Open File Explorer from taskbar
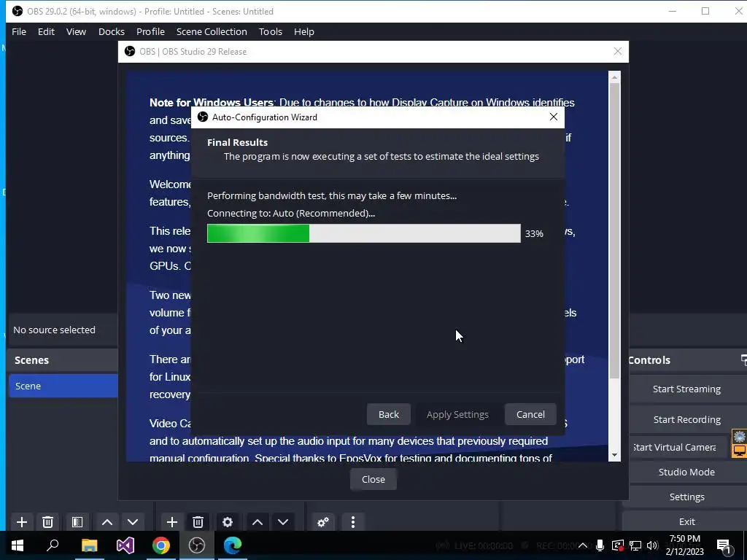Viewport: 747px width, 560px height. (89, 545)
